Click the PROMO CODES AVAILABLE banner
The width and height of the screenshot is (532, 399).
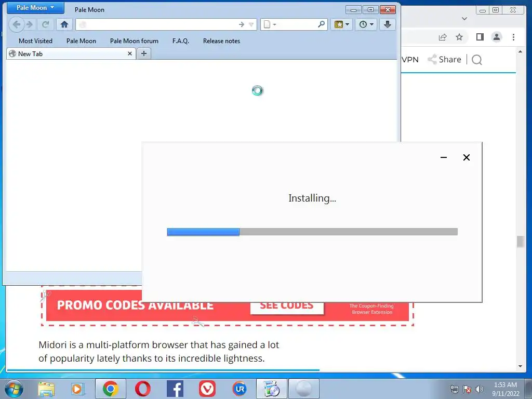(x=135, y=305)
